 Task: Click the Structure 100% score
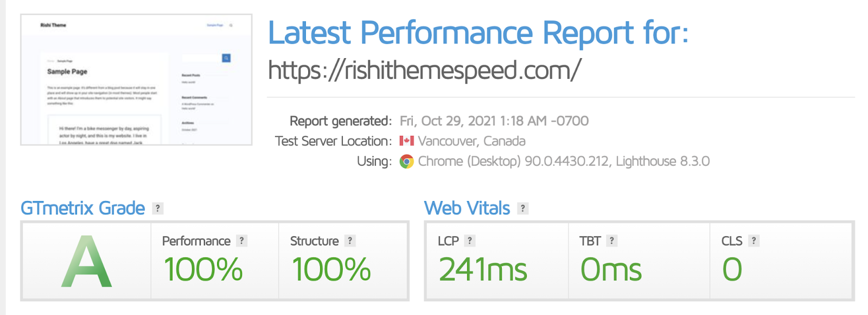(331, 269)
